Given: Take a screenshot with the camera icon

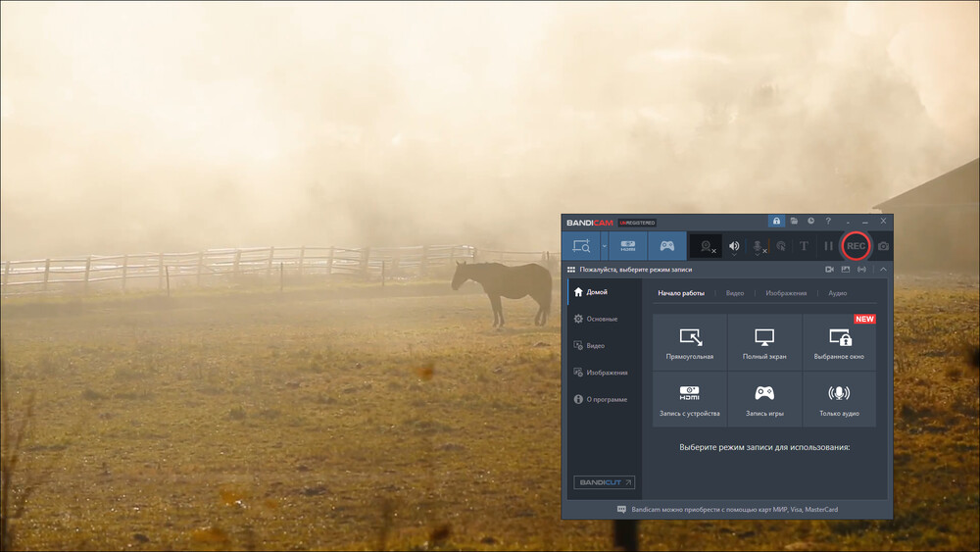Looking at the screenshot, I should [x=883, y=246].
